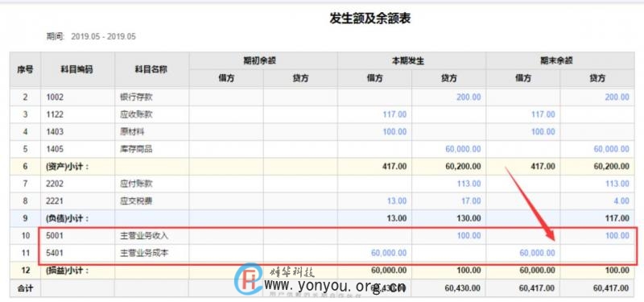Click the 本期发生 header group
This screenshot has height=302, width=644.
click(411, 61)
